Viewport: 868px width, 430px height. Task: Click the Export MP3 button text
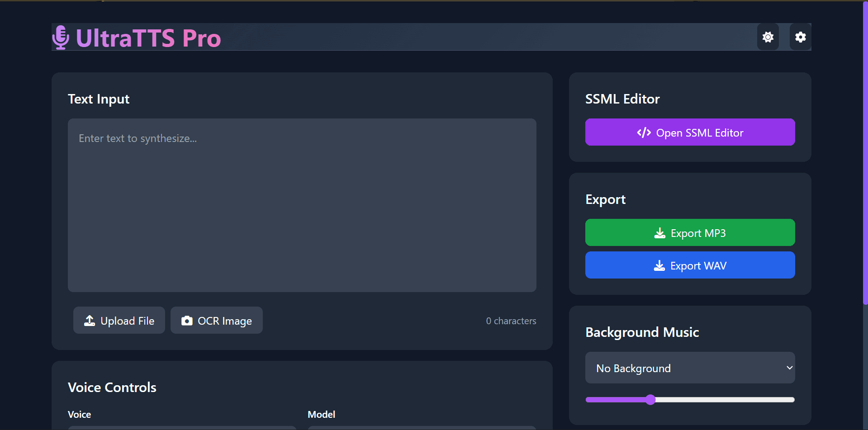(698, 233)
